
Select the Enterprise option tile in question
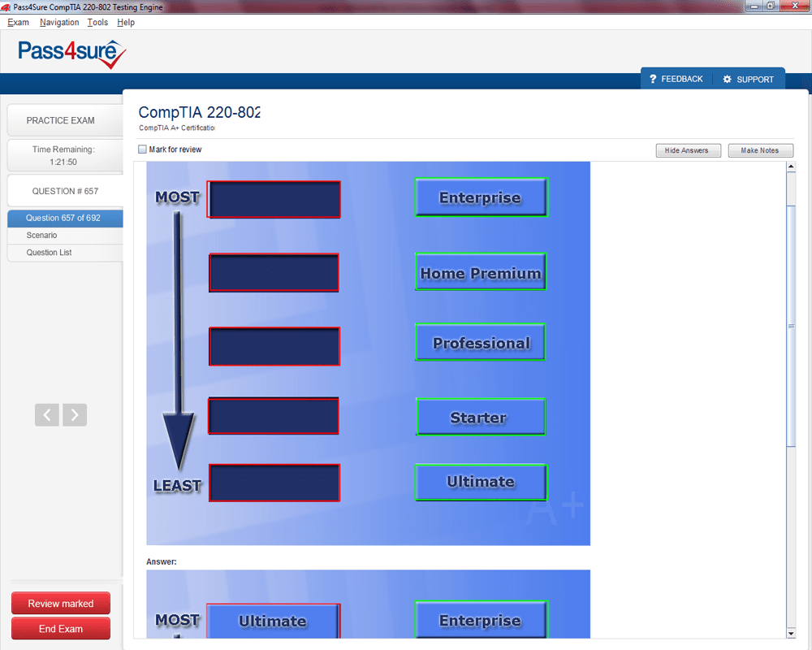(x=481, y=197)
